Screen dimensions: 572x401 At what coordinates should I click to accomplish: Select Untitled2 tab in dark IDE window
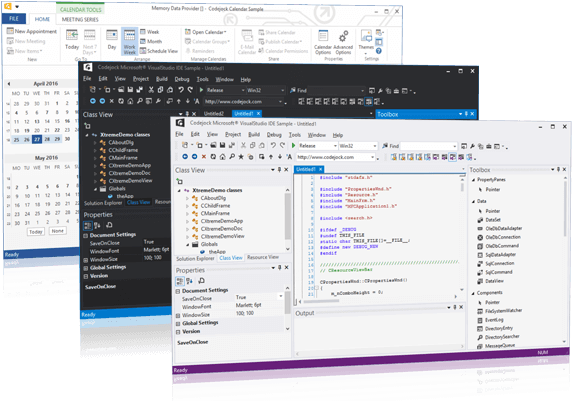pyautogui.click(x=214, y=113)
